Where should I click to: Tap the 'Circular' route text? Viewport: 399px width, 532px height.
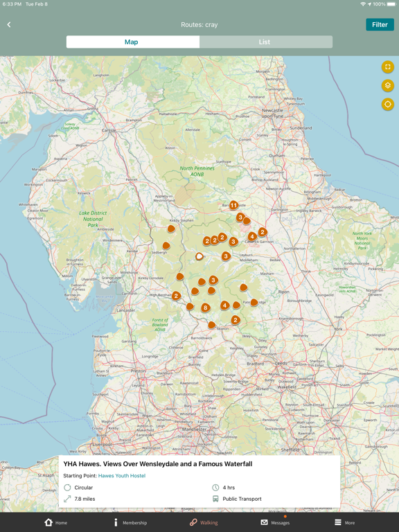(83, 488)
